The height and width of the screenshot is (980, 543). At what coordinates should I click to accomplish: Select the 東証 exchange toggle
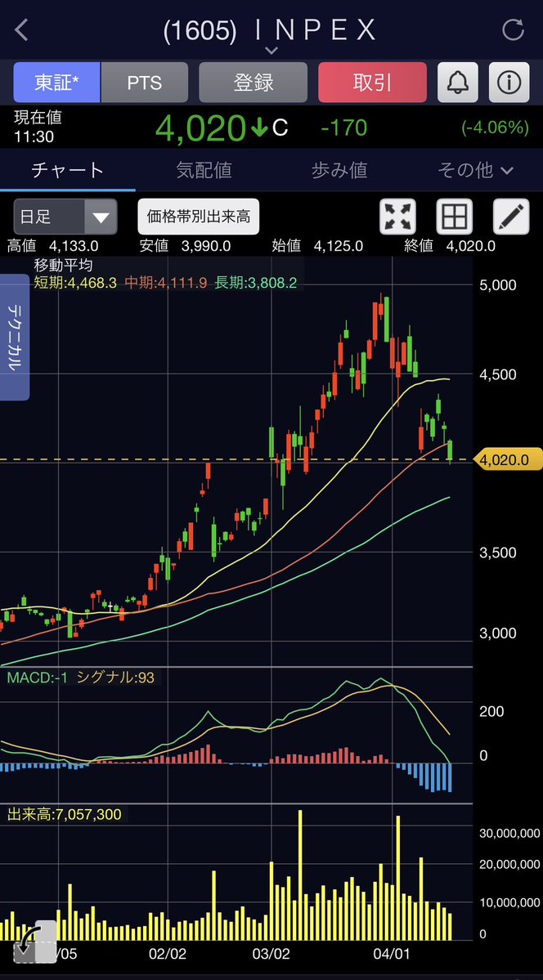(x=57, y=82)
